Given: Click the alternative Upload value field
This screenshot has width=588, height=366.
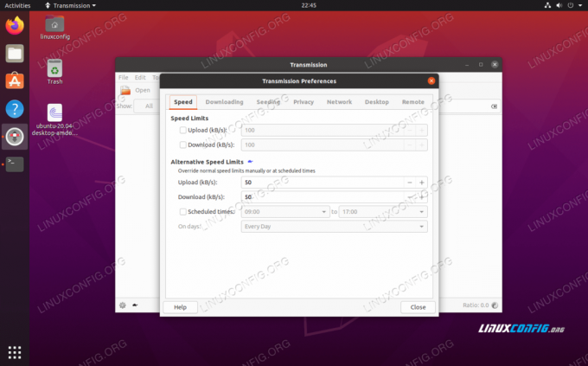Looking at the screenshot, I should 323,183.
